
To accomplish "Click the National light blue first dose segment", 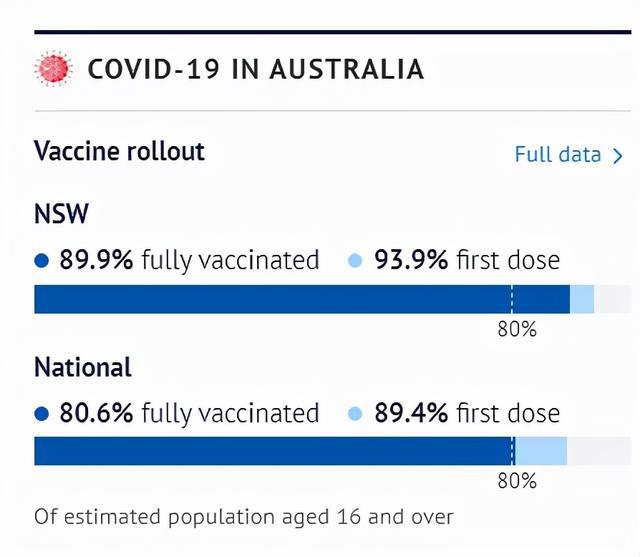I will point(541,451).
